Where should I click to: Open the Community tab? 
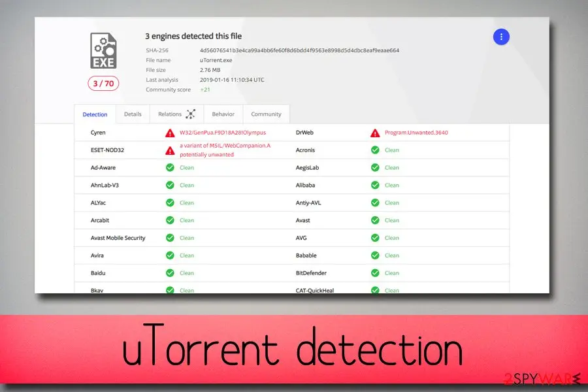[x=267, y=114]
